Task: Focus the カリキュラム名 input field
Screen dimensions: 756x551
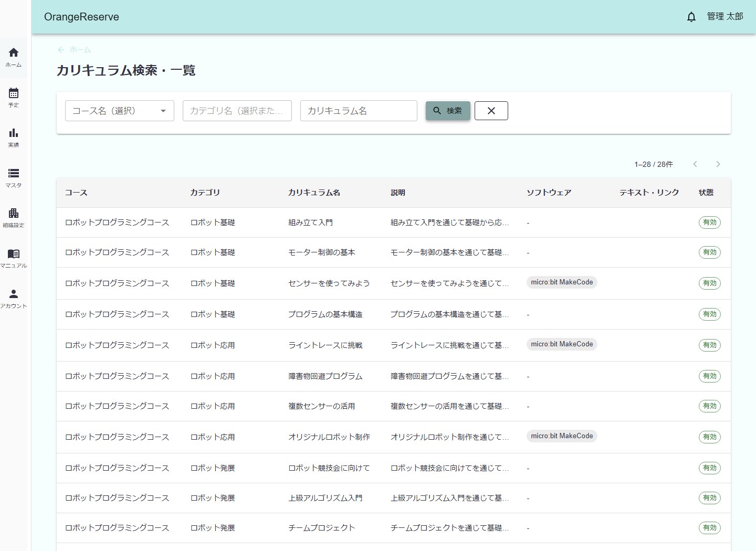Action: tap(359, 111)
